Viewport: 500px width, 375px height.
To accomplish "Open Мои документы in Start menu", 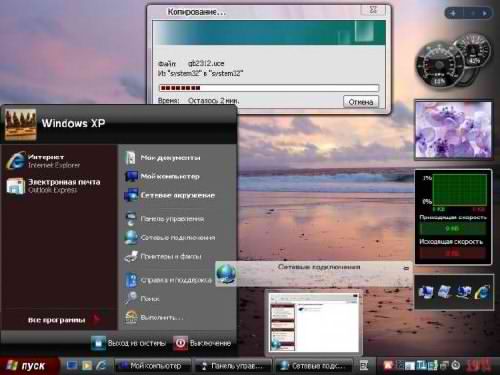I will point(163,158).
